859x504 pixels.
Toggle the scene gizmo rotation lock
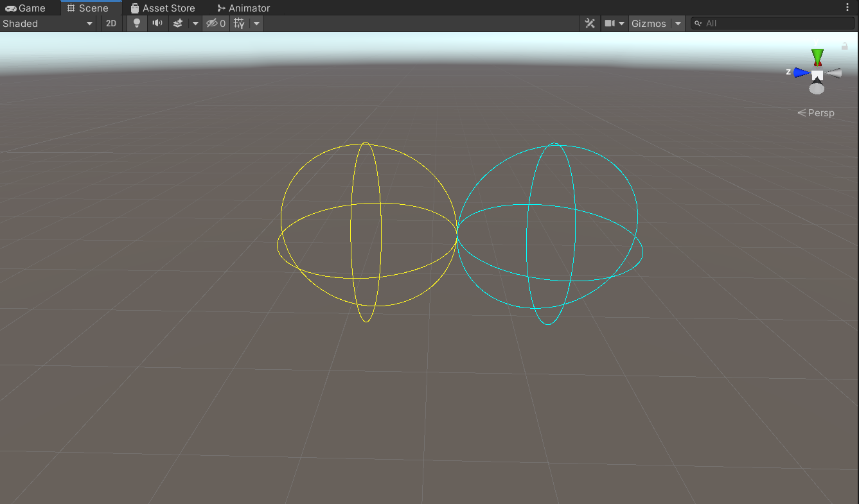(844, 46)
